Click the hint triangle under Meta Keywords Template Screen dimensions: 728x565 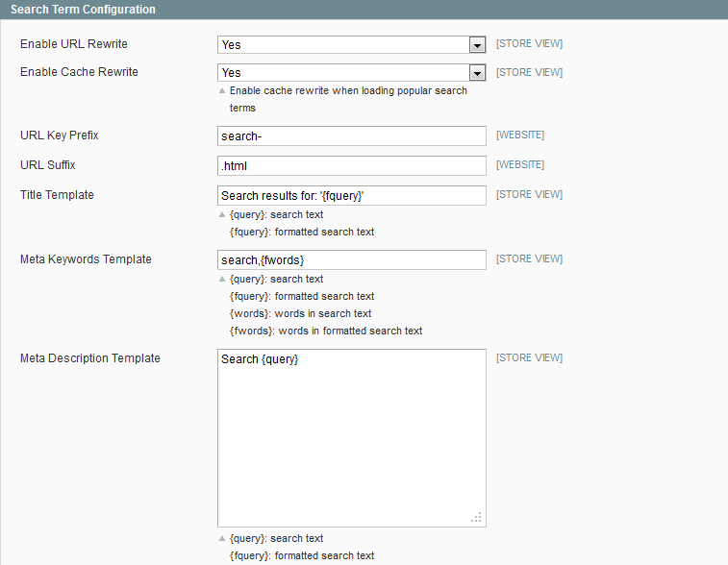click(222, 280)
